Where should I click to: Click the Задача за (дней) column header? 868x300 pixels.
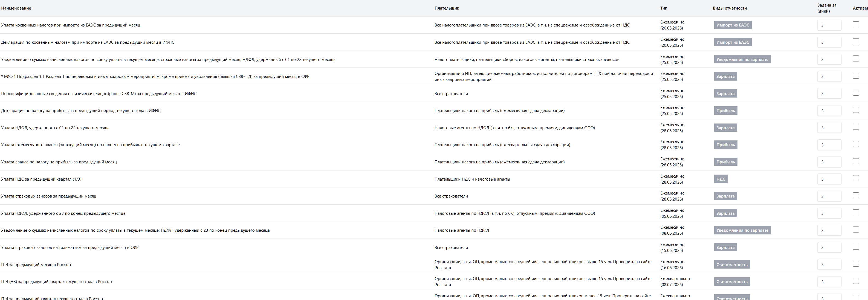[x=827, y=8]
